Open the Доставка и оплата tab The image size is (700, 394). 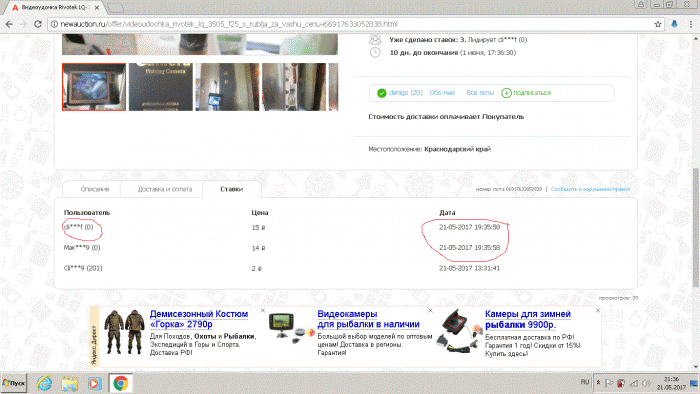[x=165, y=189]
